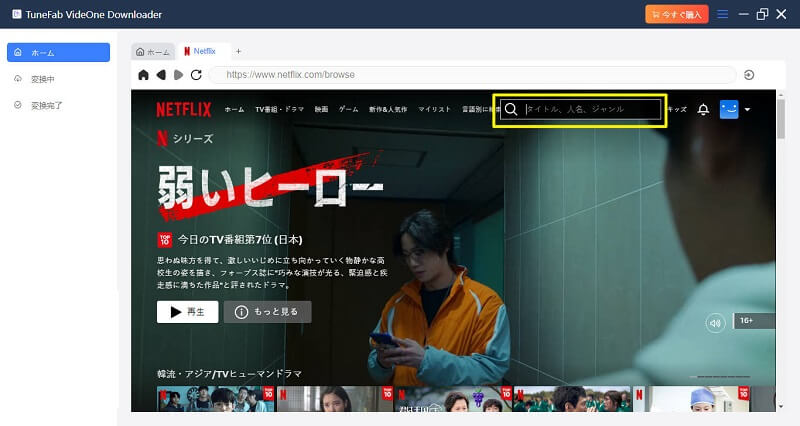Open the hamburger menu in title bar
This screenshot has height=426, width=800.
pyautogui.click(x=722, y=14)
